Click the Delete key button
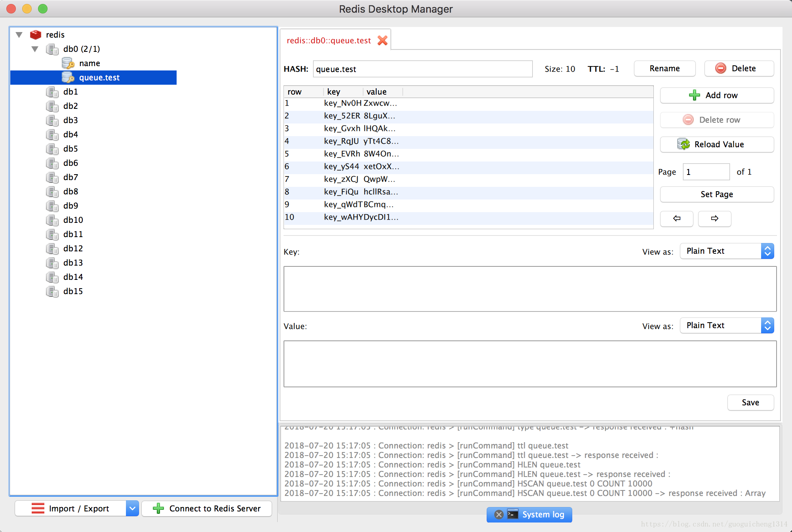The height and width of the screenshot is (532, 792). [x=739, y=68]
